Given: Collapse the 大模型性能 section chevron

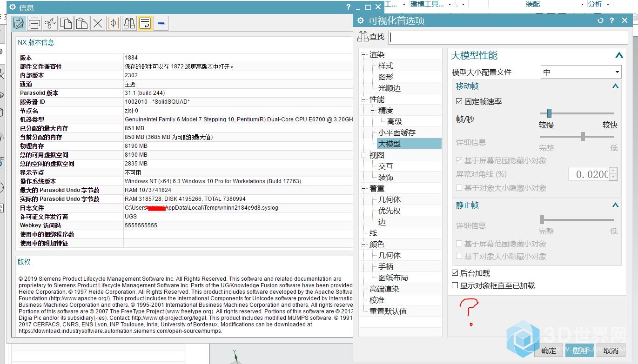Looking at the screenshot, I should 619,55.
